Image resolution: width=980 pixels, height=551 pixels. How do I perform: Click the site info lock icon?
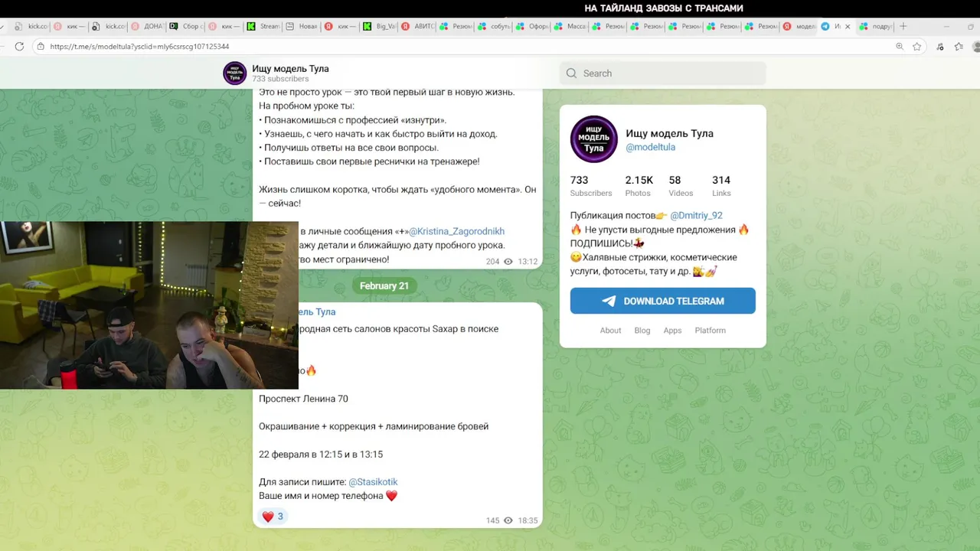click(41, 47)
